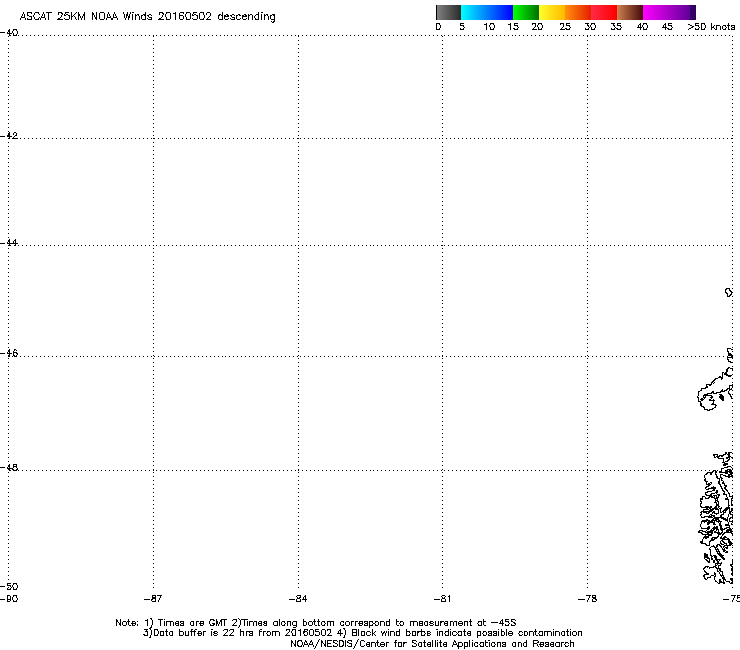The image size is (740, 650).
Task: Pick the red 30–35 knots color segment
Action: click(604, 12)
